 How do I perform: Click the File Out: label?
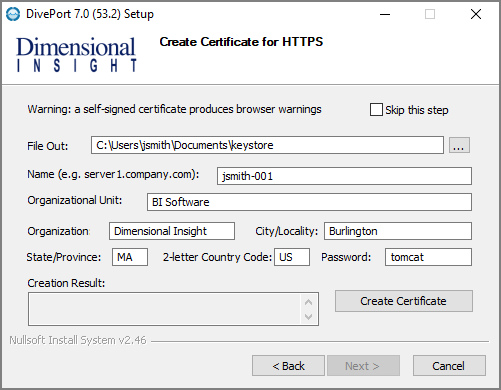click(x=48, y=146)
